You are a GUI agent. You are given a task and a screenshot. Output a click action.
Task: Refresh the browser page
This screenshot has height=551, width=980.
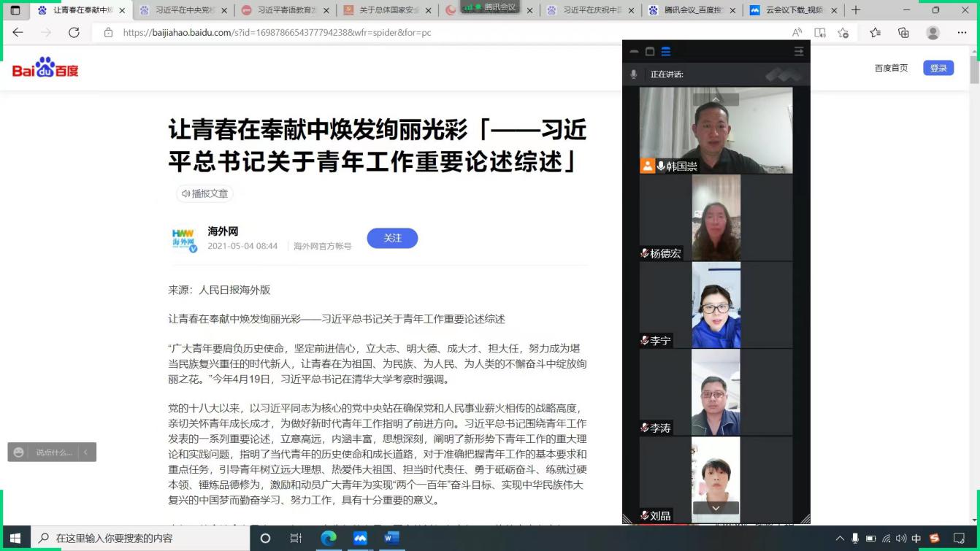point(74,33)
